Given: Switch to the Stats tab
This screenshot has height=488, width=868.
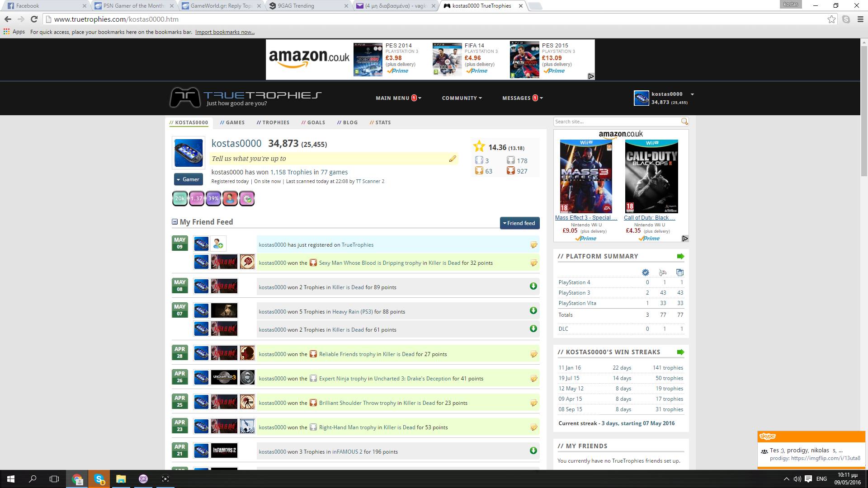Looking at the screenshot, I should click(380, 122).
